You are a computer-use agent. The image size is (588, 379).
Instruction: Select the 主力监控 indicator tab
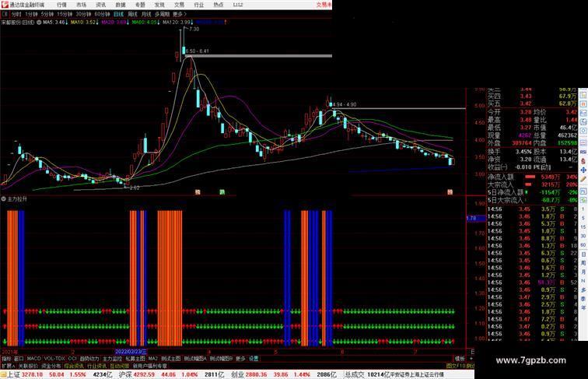[x=112, y=359]
